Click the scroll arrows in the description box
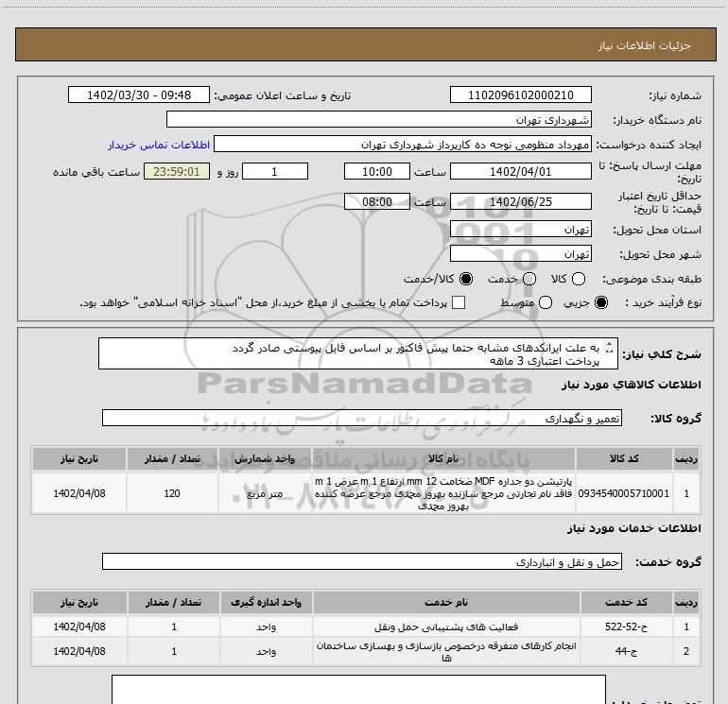728x704 pixels. pyautogui.click(x=610, y=347)
